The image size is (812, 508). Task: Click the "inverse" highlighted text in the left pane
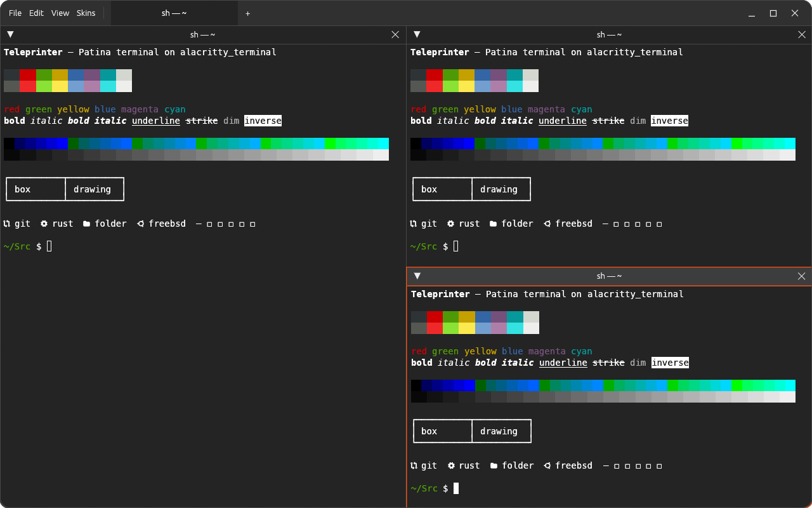[263, 121]
